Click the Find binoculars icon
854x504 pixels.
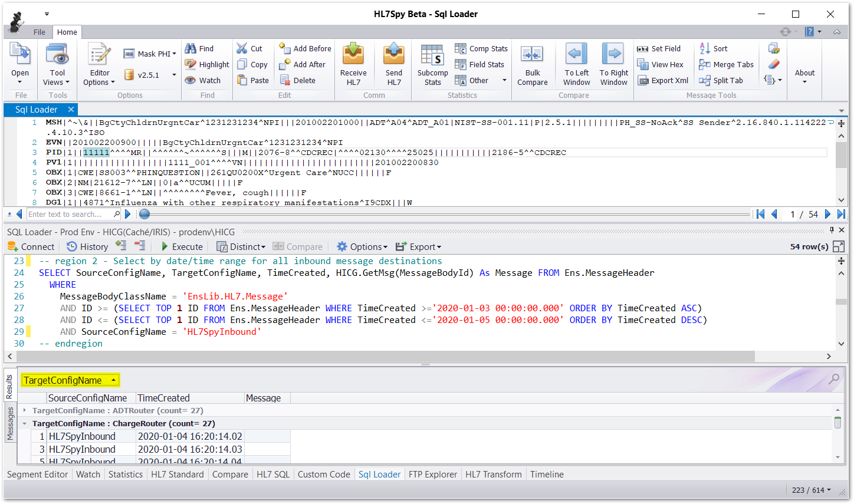(190, 48)
